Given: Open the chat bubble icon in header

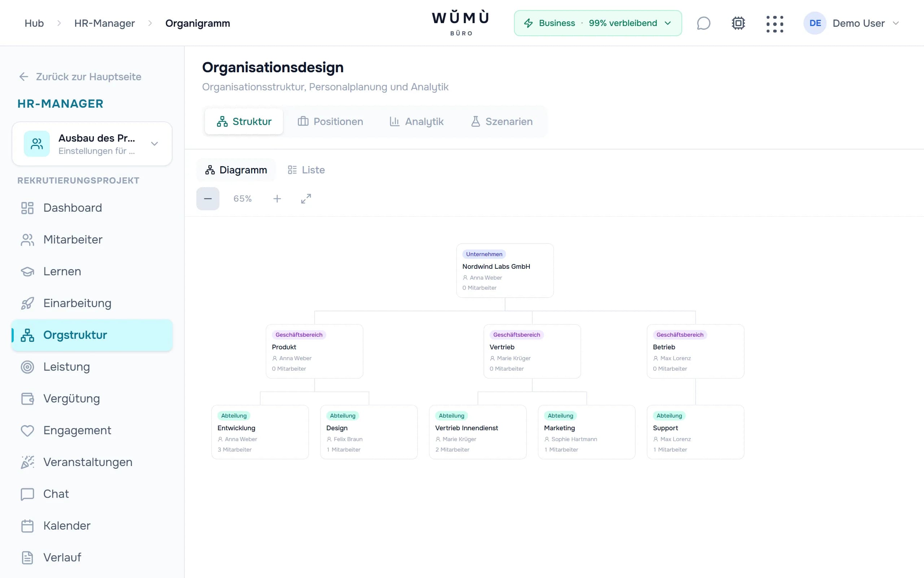Looking at the screenshot, I should point(703,23).
